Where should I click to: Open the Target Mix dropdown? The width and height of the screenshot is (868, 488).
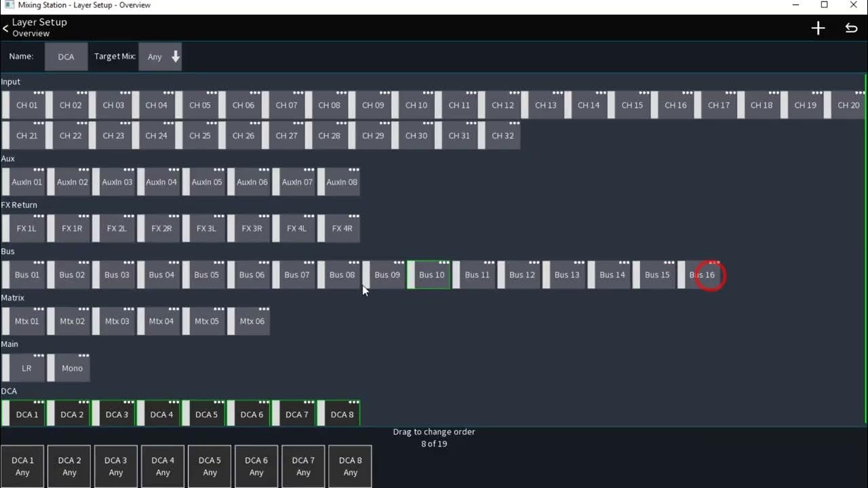click(161, 57)
